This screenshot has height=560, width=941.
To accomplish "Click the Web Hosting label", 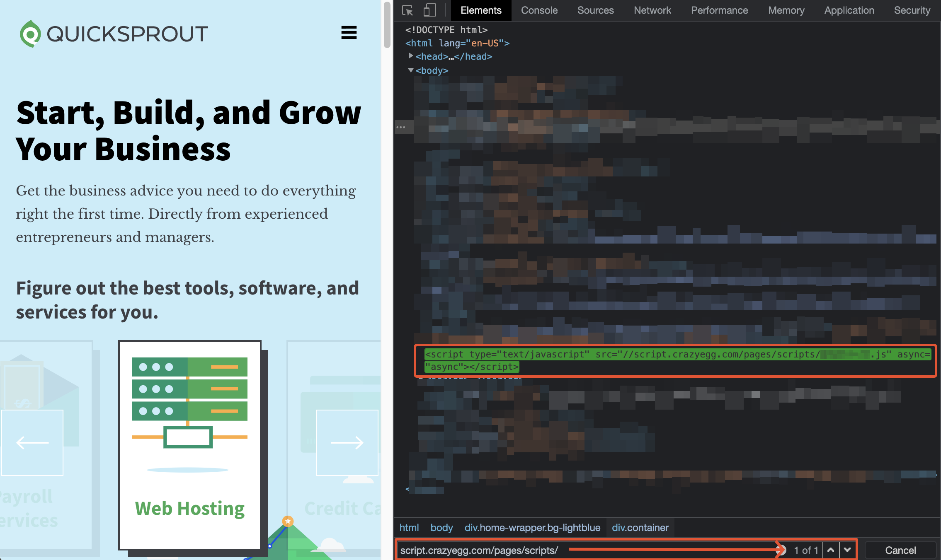I will [x=190, y=508].
